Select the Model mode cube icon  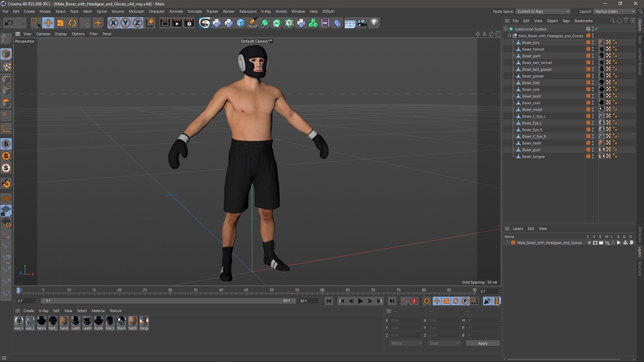click(6, 54)
